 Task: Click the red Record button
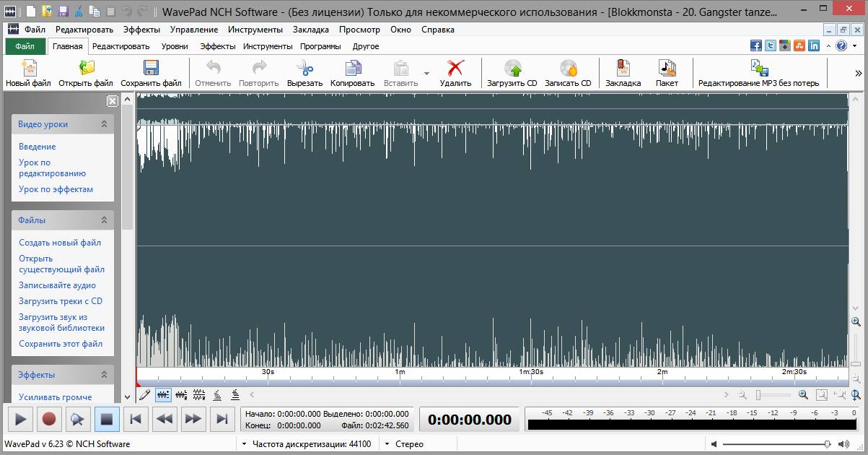(49, 419)
